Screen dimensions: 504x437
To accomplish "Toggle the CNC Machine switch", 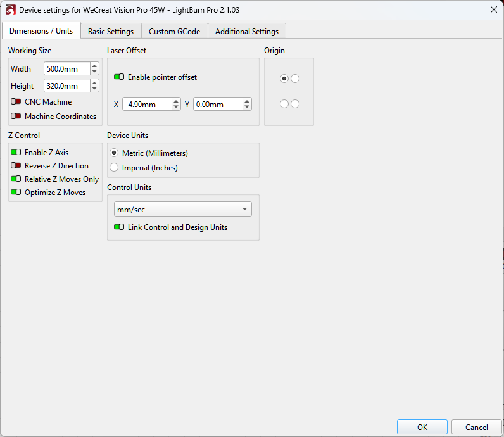I will click(16, 101).
